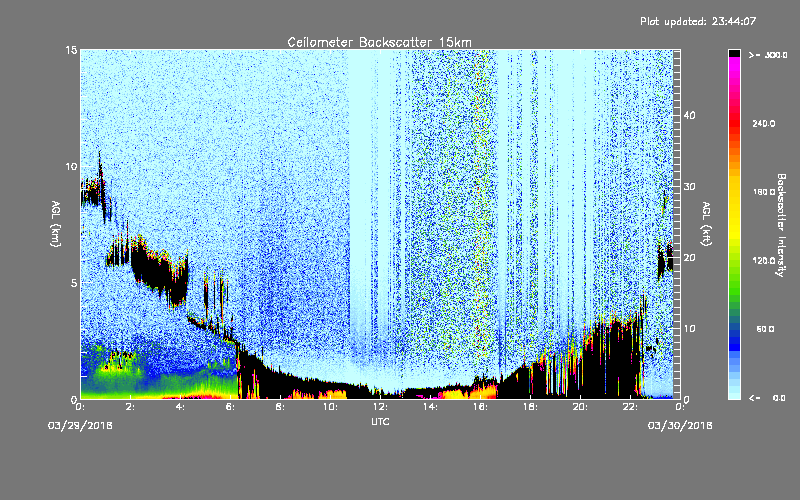Click the "240.0" colorbar label

pos(764,123)
